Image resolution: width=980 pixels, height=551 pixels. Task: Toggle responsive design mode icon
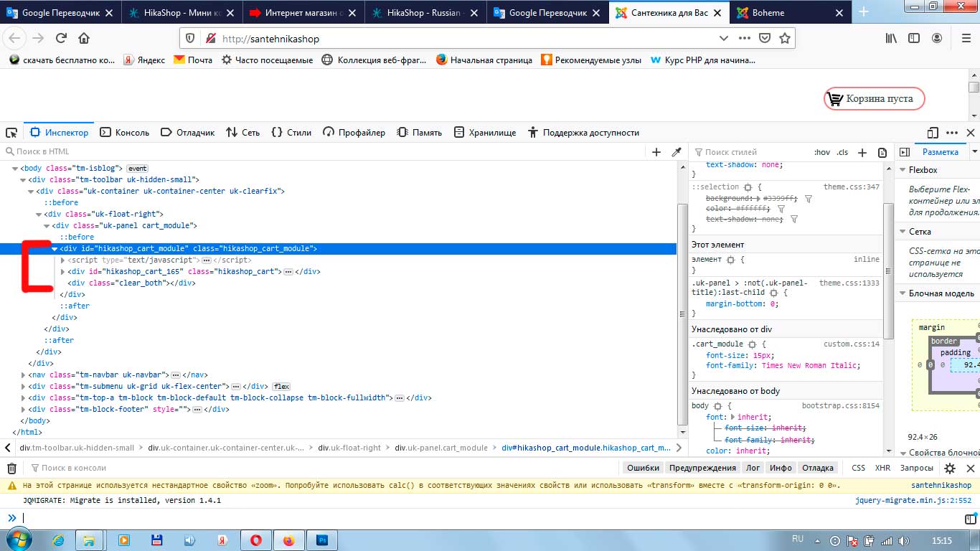click(933, 133)
